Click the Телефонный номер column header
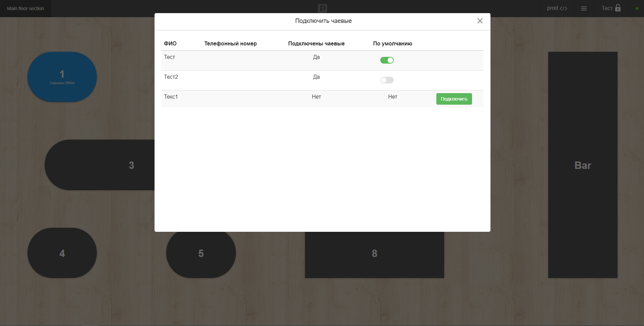 (x=230, y=43)
